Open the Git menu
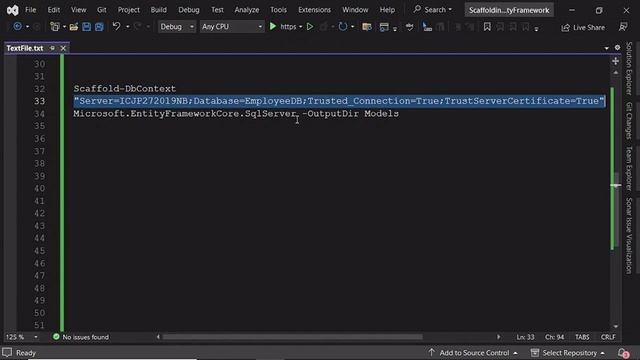 pyautogui.click(x=102, y=10)
